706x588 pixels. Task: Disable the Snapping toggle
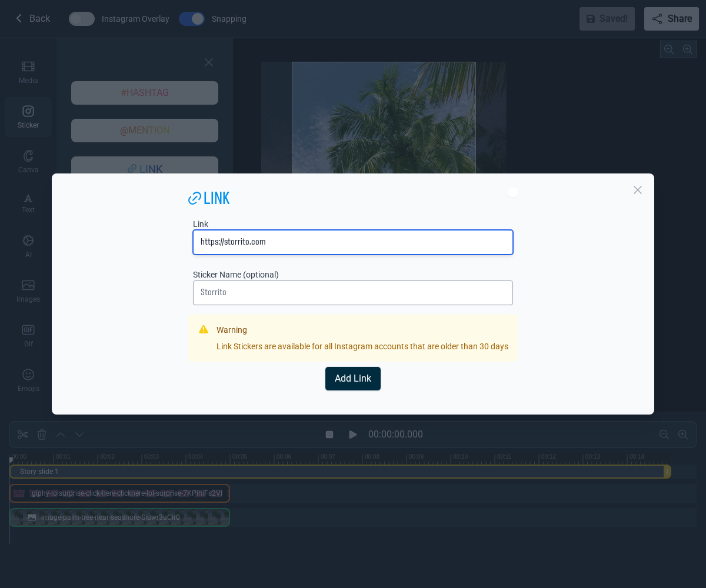coord(191,19)
